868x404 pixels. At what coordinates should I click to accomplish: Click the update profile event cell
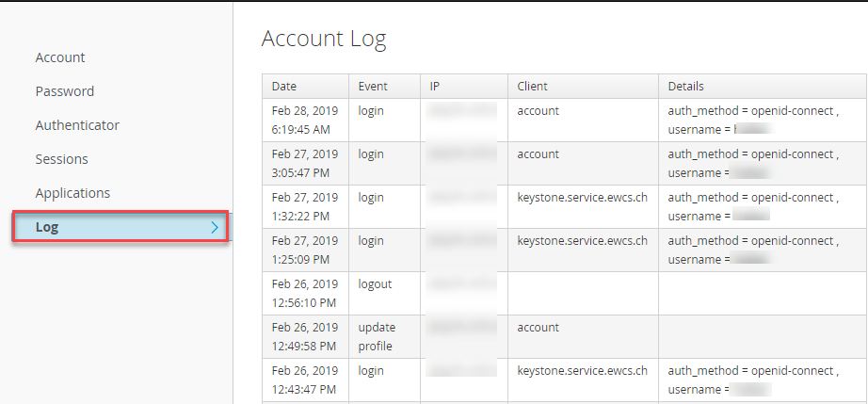point(378,336)
